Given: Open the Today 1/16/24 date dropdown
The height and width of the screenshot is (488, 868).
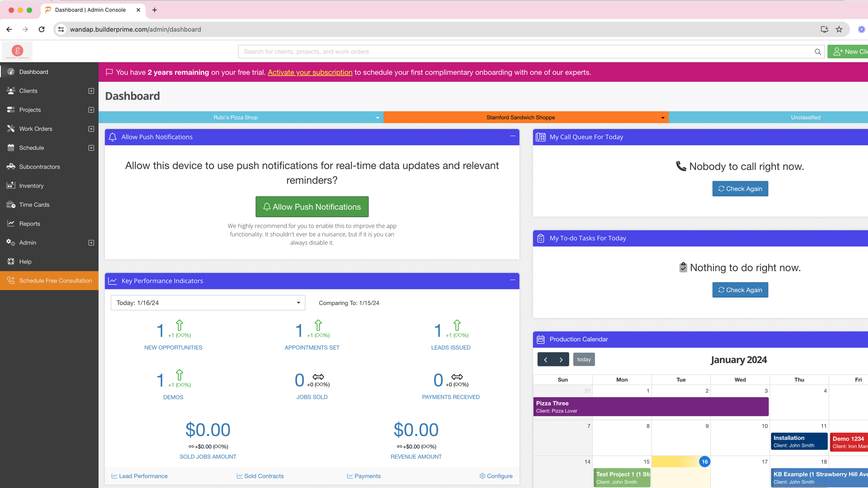Looking at the screenshot, I should (x=208, y=303).
